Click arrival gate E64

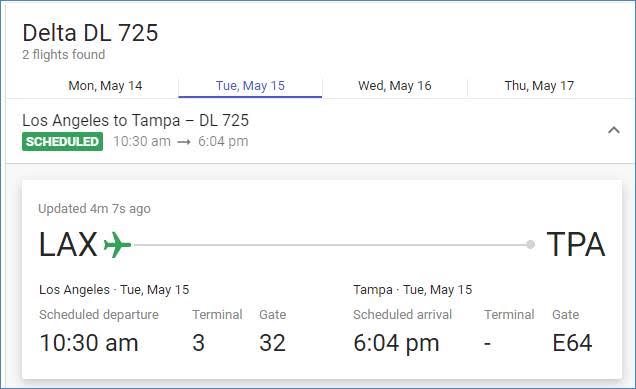(x=572, y=343)
